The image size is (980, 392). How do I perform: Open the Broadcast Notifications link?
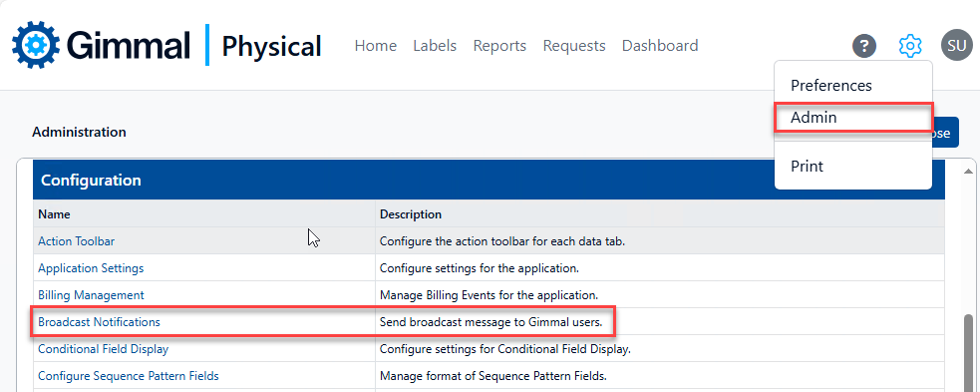click(x=99, y=322)
